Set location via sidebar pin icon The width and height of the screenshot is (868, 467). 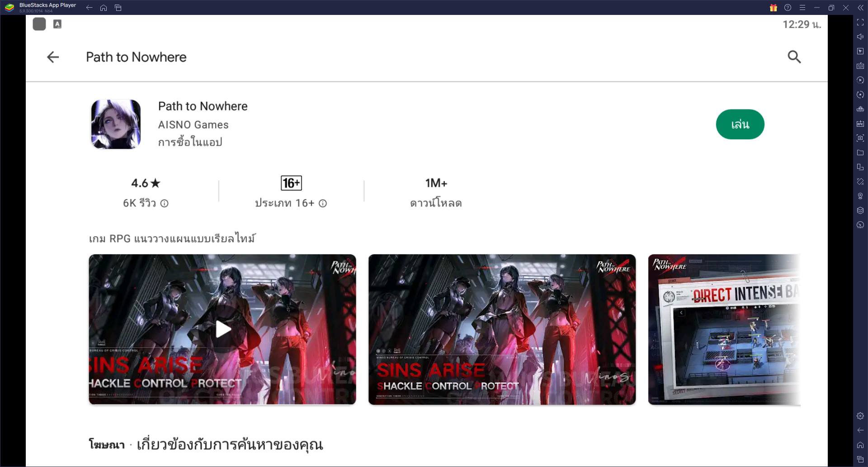[860, 196]
